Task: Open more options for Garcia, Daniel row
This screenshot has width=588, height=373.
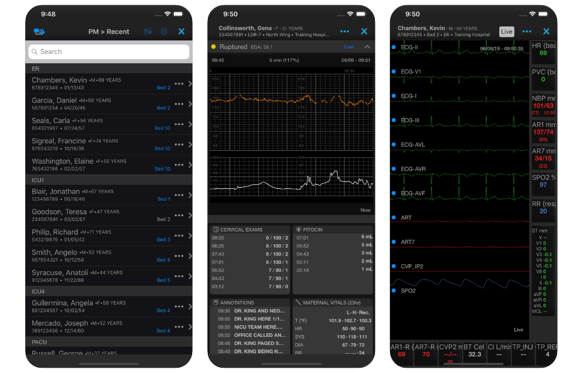Action: [179, 104]
